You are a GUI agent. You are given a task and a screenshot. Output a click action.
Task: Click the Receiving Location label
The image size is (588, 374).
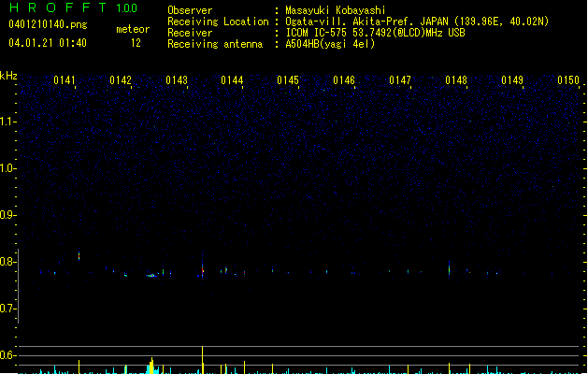click(218, 22)
